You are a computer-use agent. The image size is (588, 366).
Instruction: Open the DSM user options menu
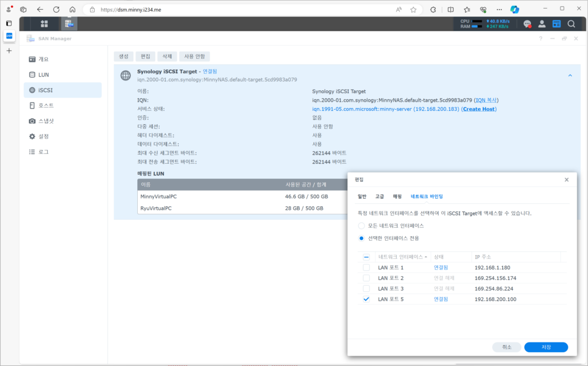[542, 24]
